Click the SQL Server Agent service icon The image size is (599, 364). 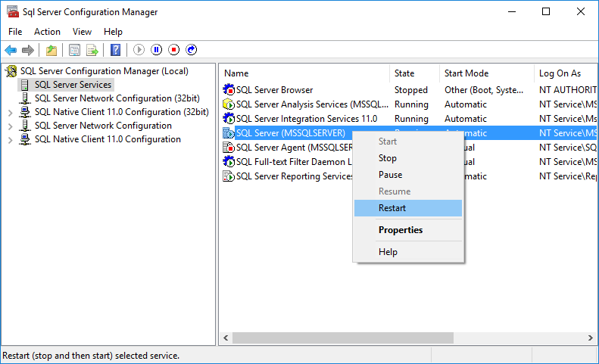(x=229, y=148)
